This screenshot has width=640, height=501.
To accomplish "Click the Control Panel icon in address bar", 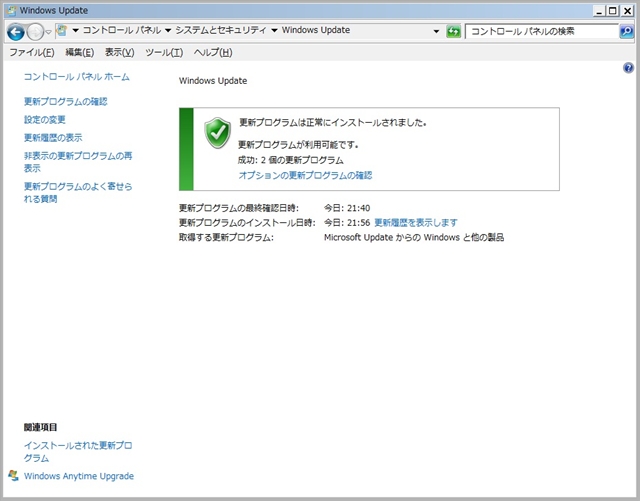I will (62, 30).
